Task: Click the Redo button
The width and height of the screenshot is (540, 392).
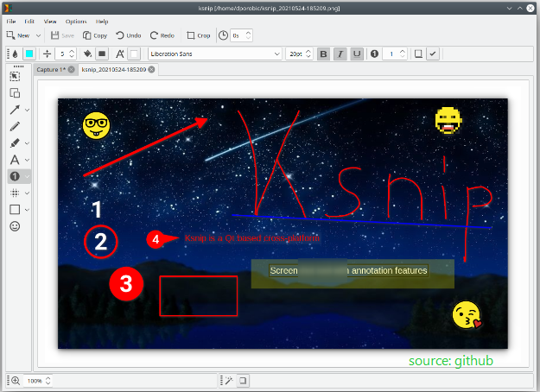Action: (x=162, y=35)
